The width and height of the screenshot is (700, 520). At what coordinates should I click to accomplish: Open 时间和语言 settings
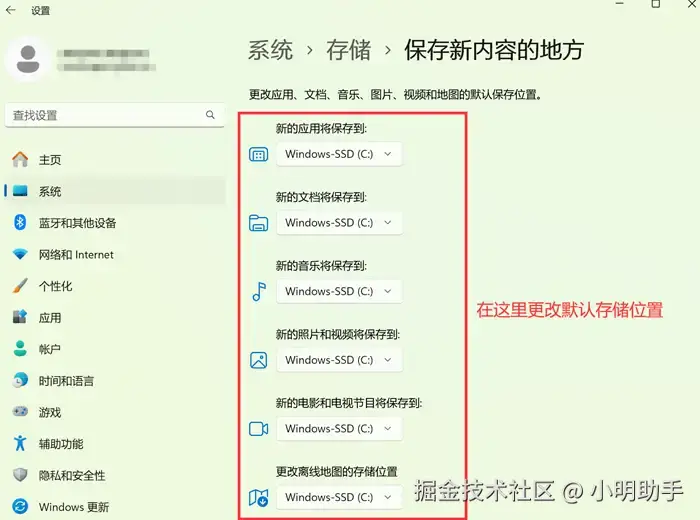click(x=115, y=381)
